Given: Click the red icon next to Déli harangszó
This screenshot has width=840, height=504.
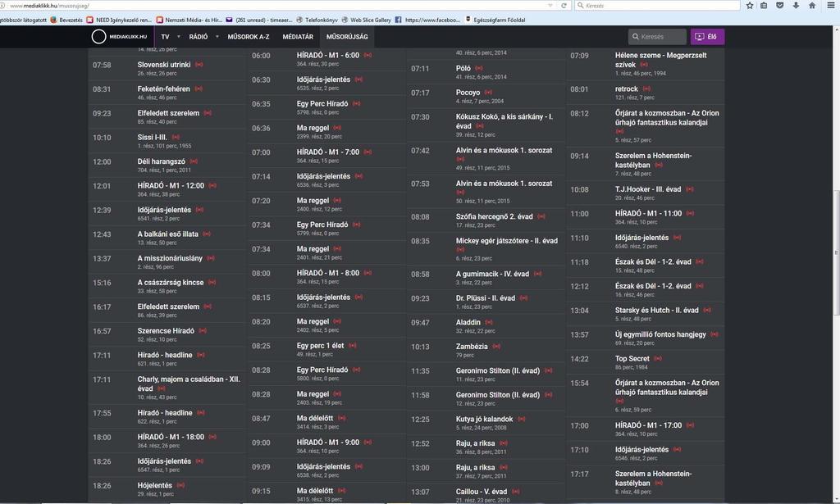Looking at the screenshot, I should (194, 161).
